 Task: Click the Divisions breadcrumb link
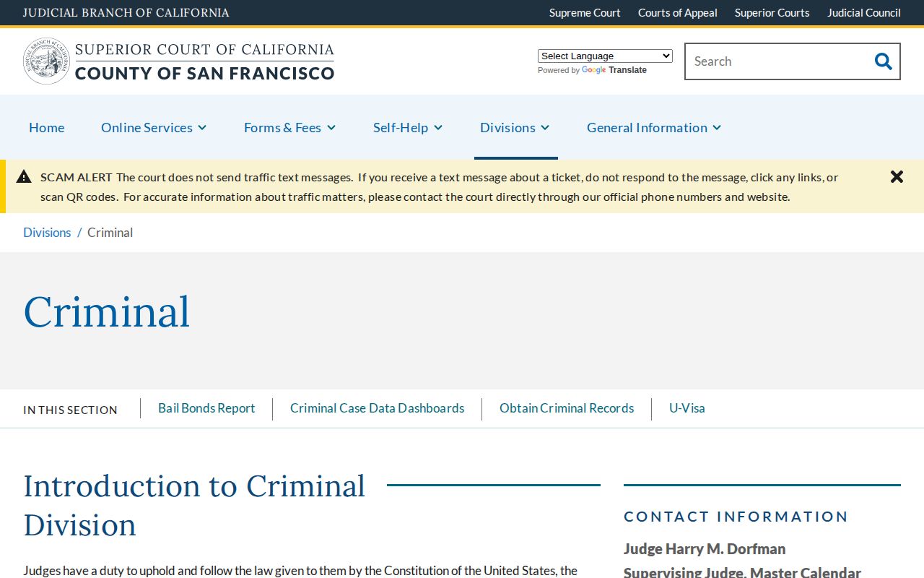coord(47,232)
